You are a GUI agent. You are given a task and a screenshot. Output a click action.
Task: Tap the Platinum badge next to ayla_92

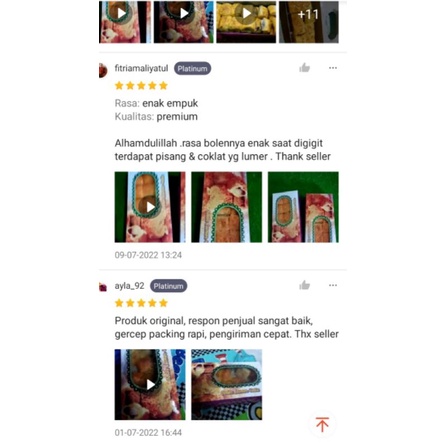(168, 286)
